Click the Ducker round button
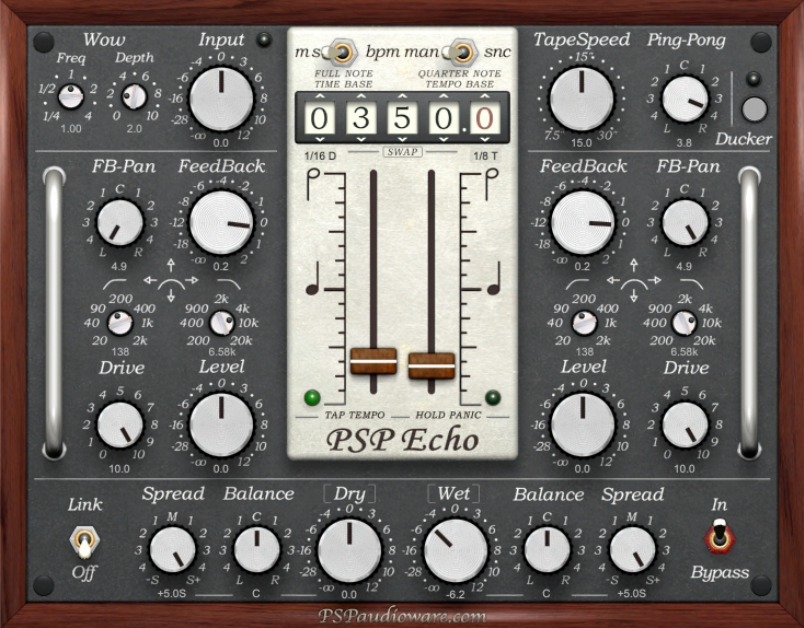Viewport: 804px width, 628px height. click(x=754, y=108)
